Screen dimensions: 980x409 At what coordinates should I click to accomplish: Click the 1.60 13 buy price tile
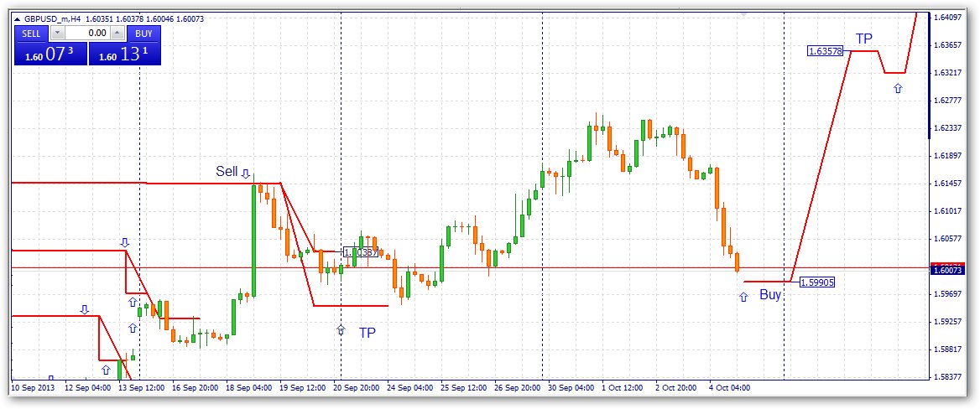coord(124,54)
